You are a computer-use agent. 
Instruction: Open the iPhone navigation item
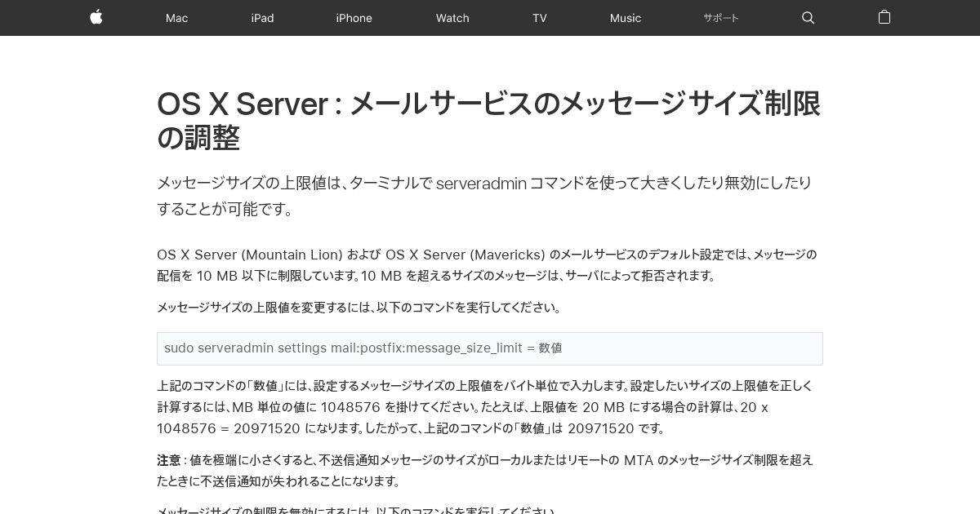click(354, 18)
